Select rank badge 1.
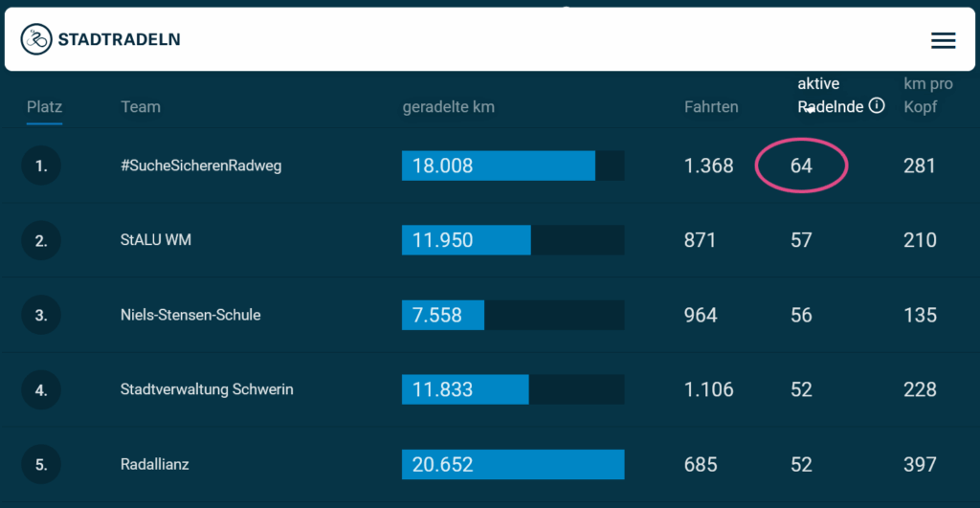Screen dimensions: 980x508 tap(41, 166)
